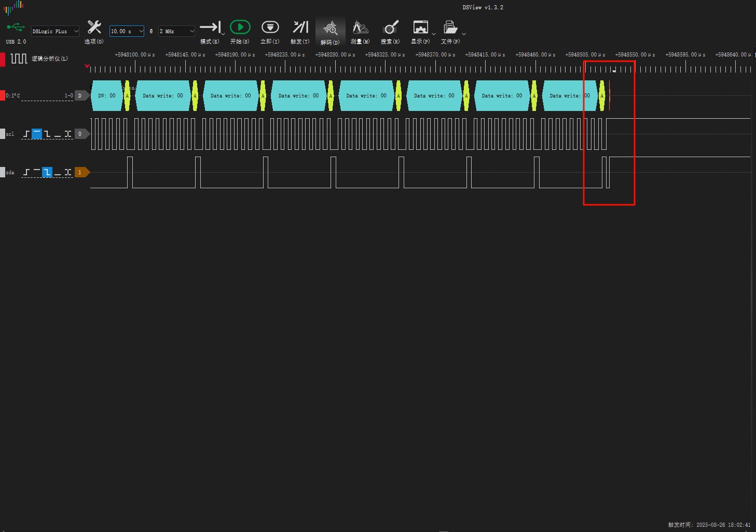Viewport: 756px width, 532px height.
Task: Open the 文件(F) file menu icon
Action: pyautogui.click(x=450, y=27)
